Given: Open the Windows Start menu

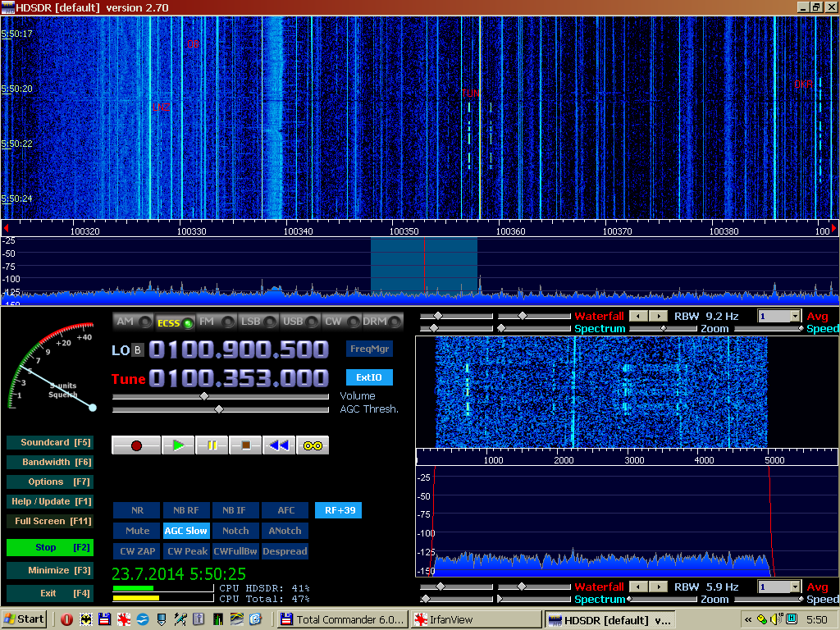Looking at the screenshot, I should 24,620.
